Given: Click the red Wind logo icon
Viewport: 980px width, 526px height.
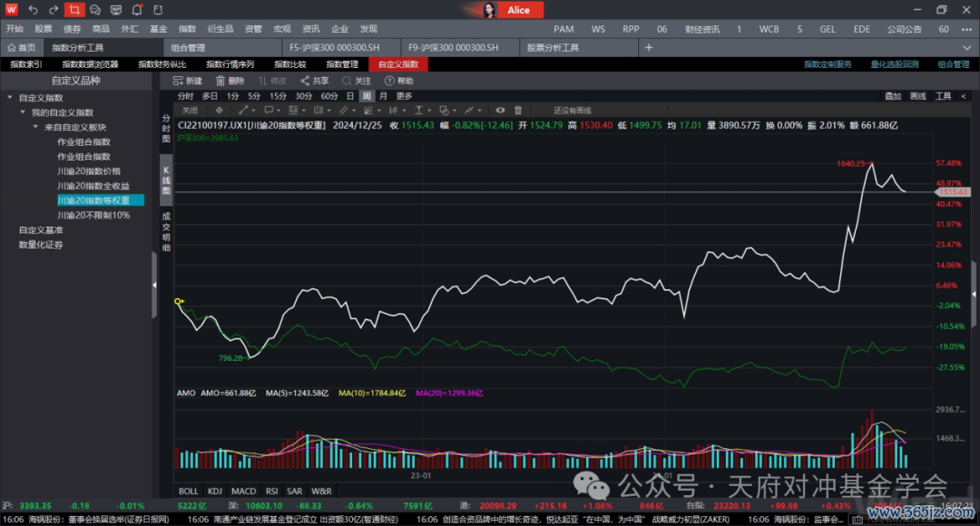Looking at the screenshot, I should [x=11, y=9].
